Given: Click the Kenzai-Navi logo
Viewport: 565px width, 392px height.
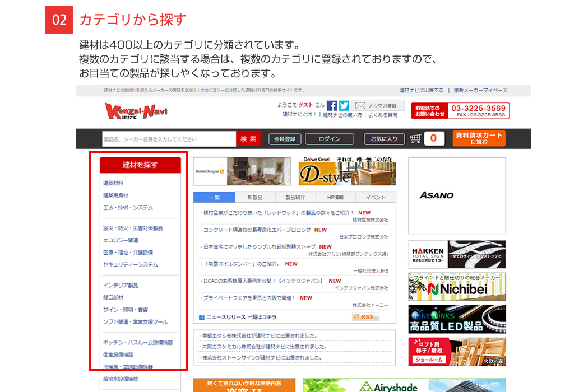Looking at the screenshot, I should tap(136, 111).
